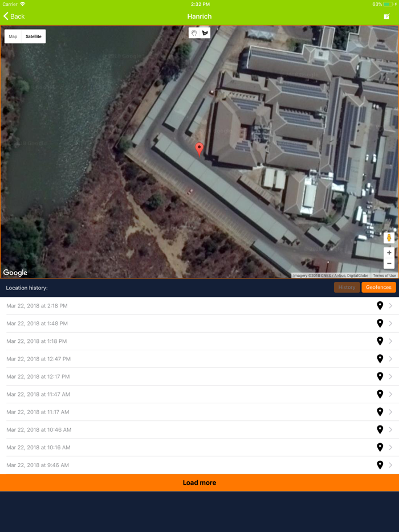
Task: Expand the 9:46 AM entry chevron
Action: pyautogui.click(x=390, y=465)
